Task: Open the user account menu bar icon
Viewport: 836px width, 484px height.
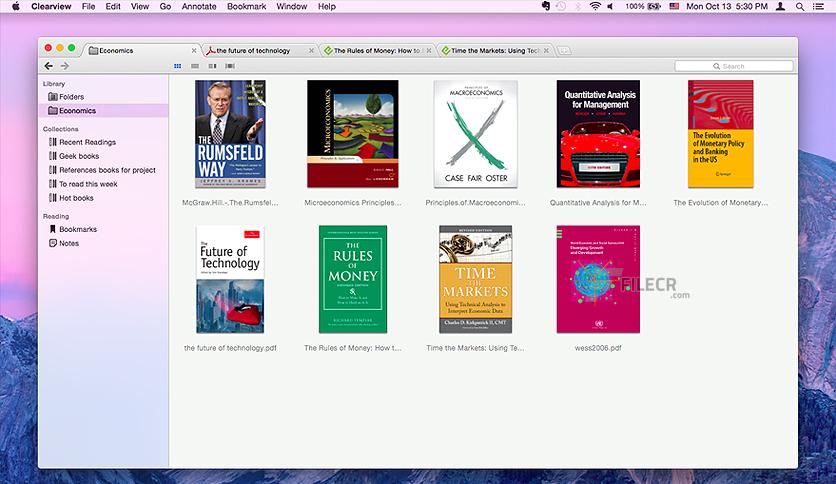Action: (781, 6)
